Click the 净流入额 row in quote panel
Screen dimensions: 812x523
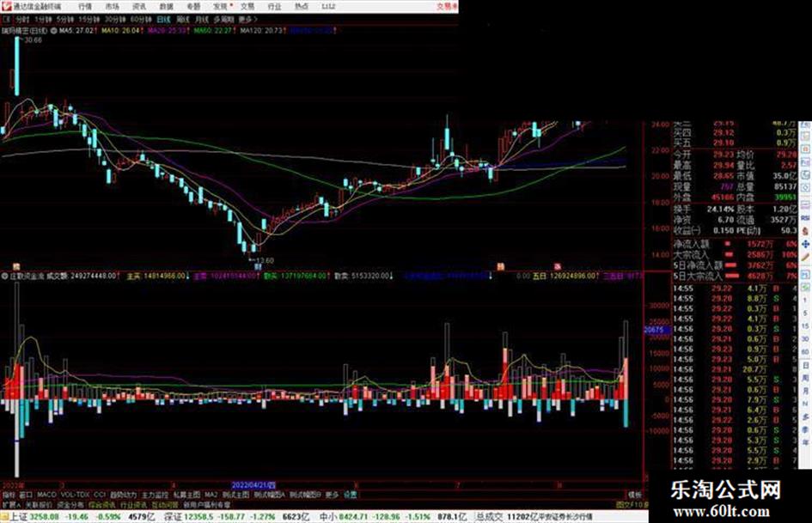tap(736, 244)
